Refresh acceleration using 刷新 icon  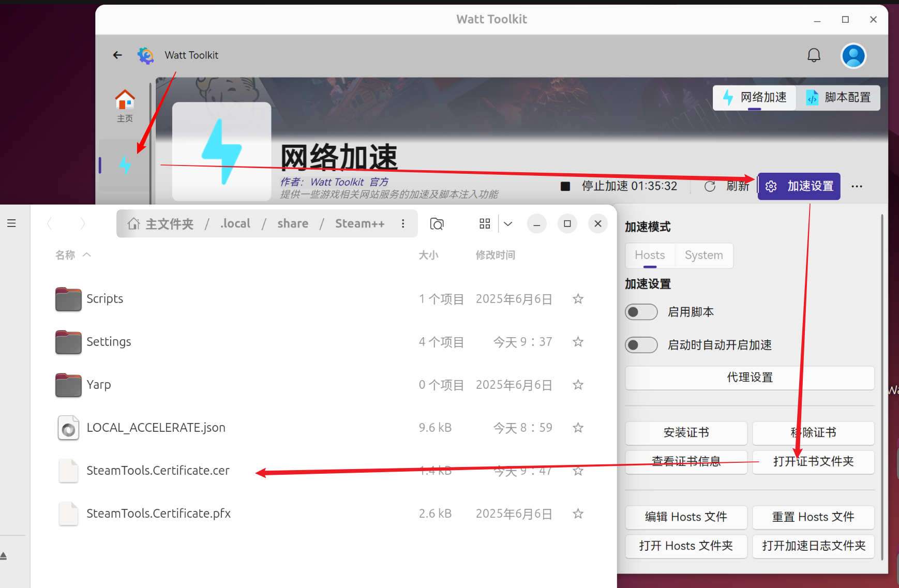click(x=710, y=186)
